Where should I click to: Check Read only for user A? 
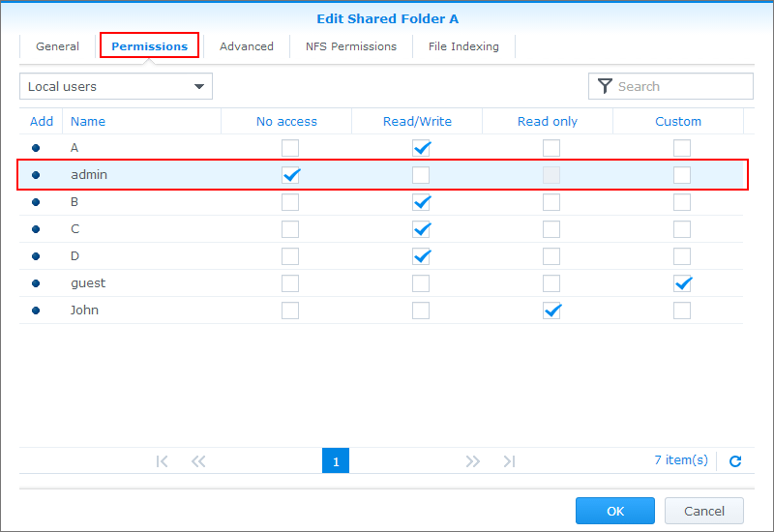click(x=551, y=148)
